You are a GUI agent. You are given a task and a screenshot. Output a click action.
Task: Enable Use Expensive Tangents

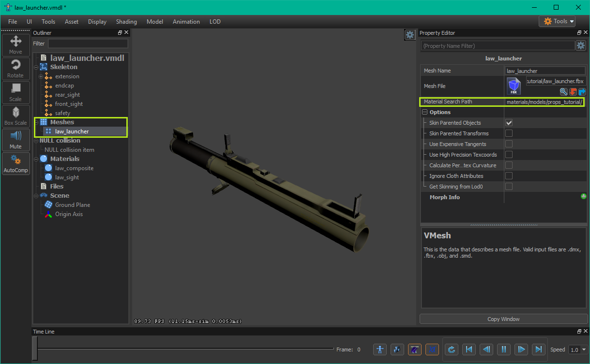tap(509, 144)
